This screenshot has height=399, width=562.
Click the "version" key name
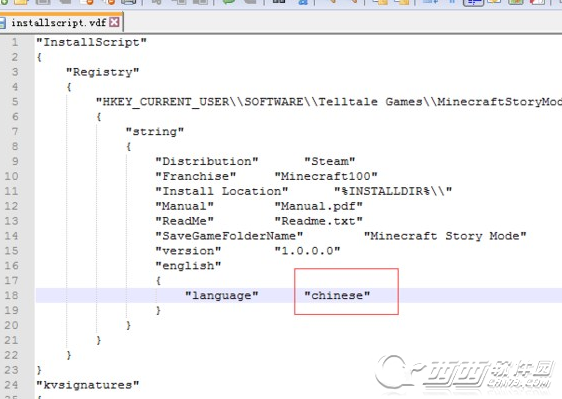point(188,251)
